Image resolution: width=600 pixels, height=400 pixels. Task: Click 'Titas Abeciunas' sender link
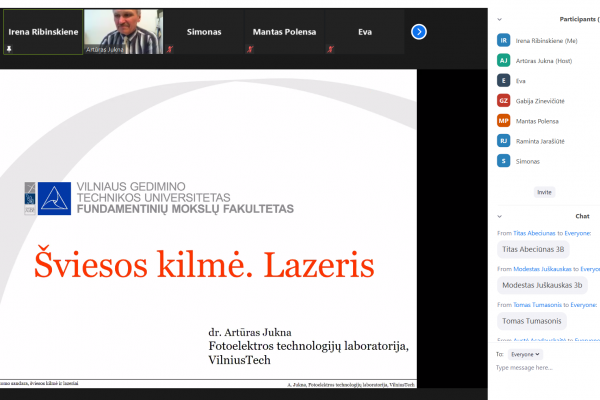coord(534,233)
